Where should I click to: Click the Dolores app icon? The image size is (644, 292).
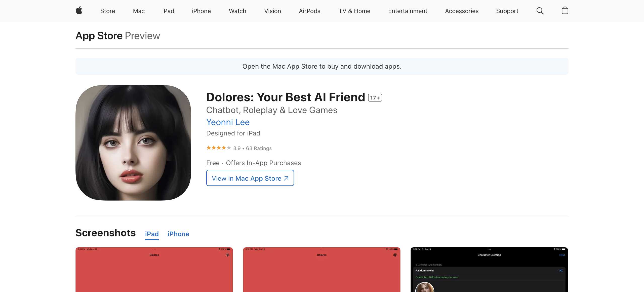[x=133, y=143]
